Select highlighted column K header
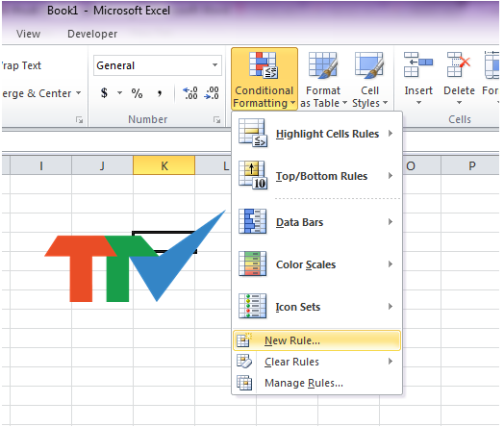The width and height of the screenshot is (504, 427). point(164,165)
